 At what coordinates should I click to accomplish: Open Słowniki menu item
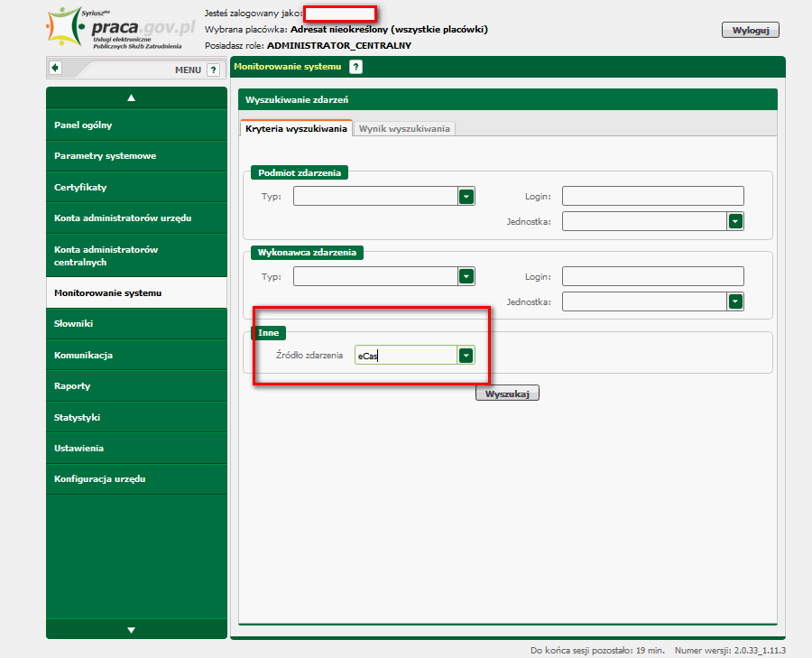click(137, 324)
